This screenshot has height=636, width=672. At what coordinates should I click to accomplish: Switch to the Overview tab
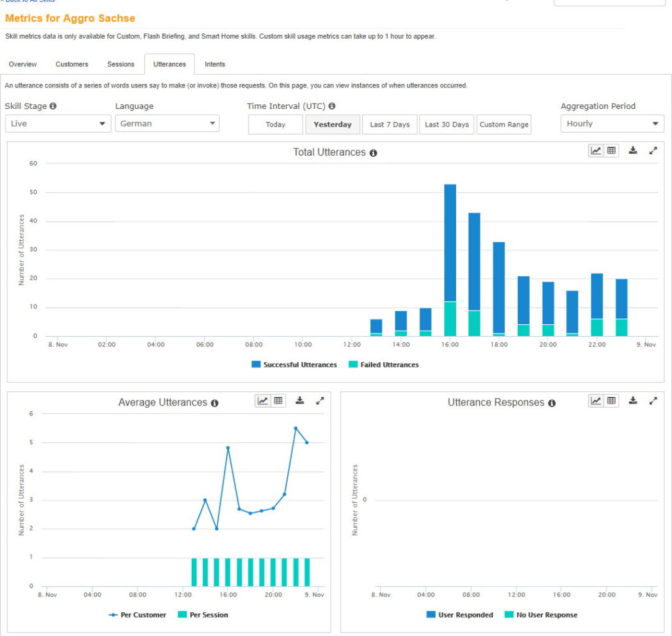tap(23, 64)
